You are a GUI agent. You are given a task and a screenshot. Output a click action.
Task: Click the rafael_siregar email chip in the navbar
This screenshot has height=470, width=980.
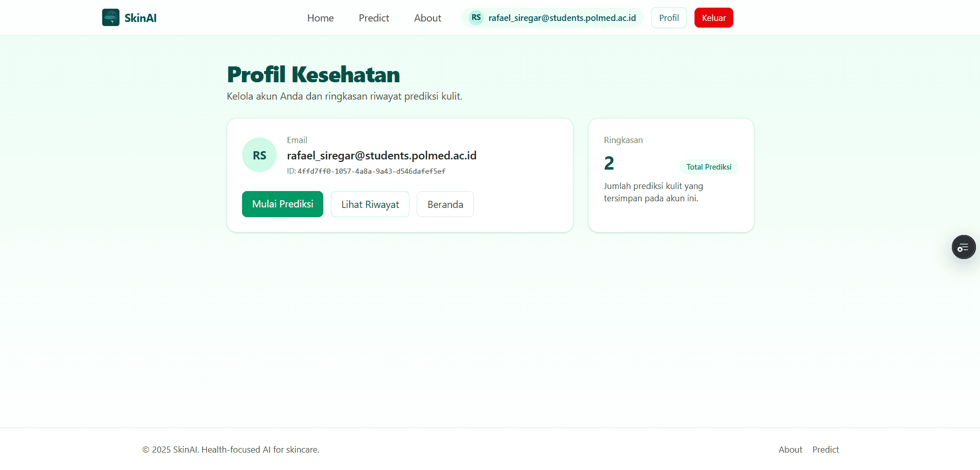(563, 17)
